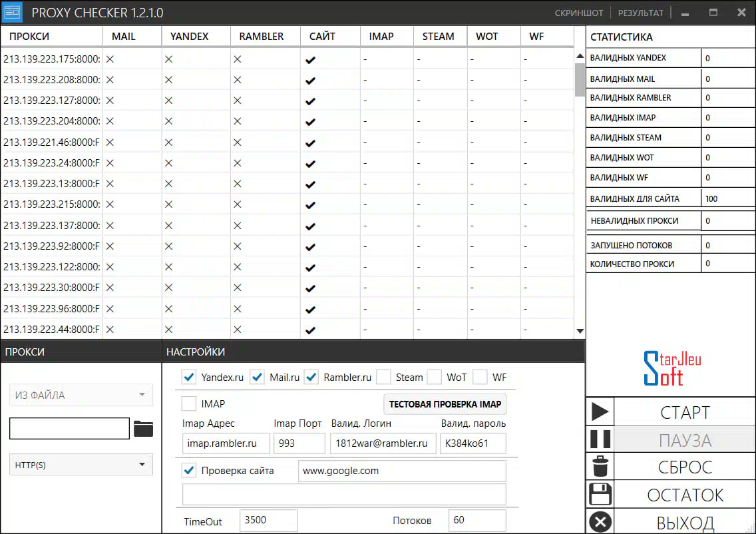The width and height of the screenshot is (756, 534).
Task: Sort by the ПРОКСИ column header
Action: coord(52,36)
